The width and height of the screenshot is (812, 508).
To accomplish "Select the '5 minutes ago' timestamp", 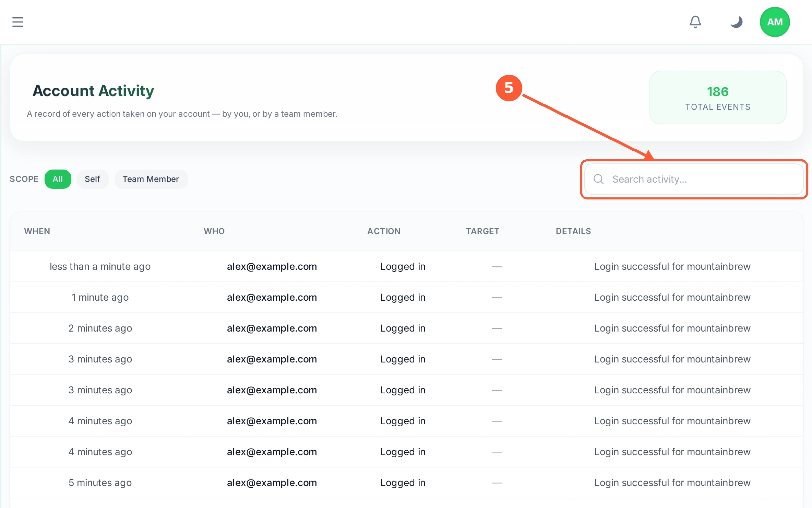I will (100, 483).
